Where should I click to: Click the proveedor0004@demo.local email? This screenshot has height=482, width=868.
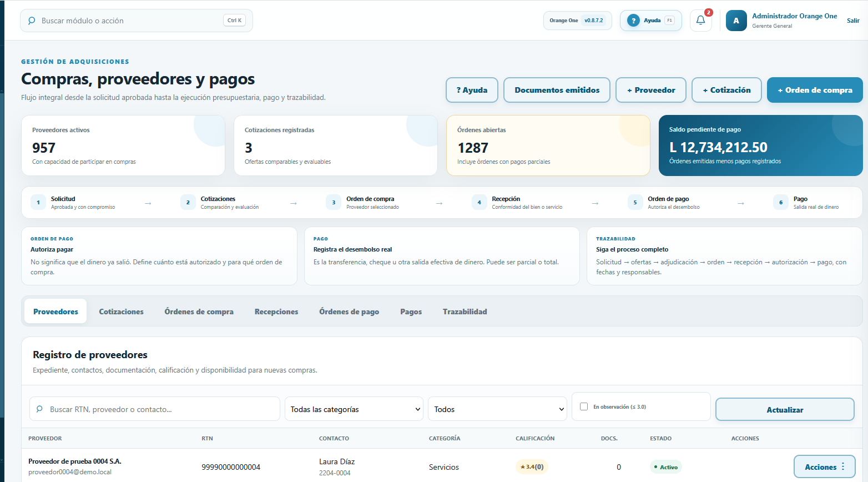tap(70, 472)
